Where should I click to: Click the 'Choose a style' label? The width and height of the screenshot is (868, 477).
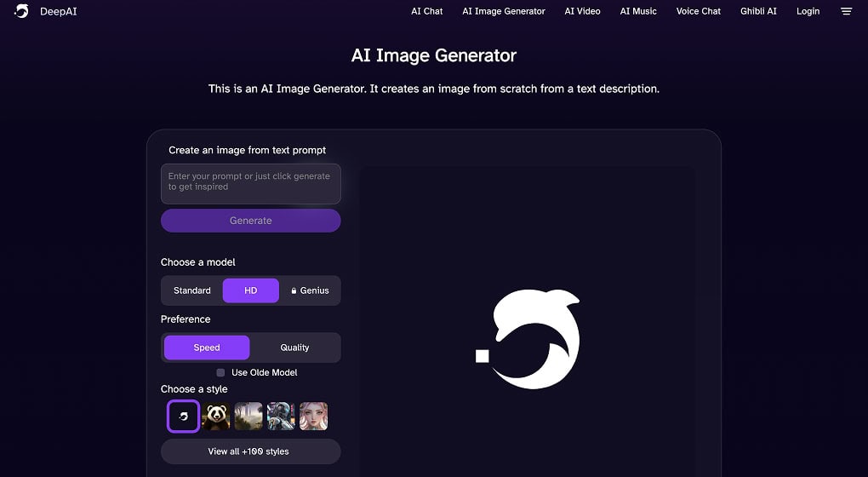click(194, 389)
